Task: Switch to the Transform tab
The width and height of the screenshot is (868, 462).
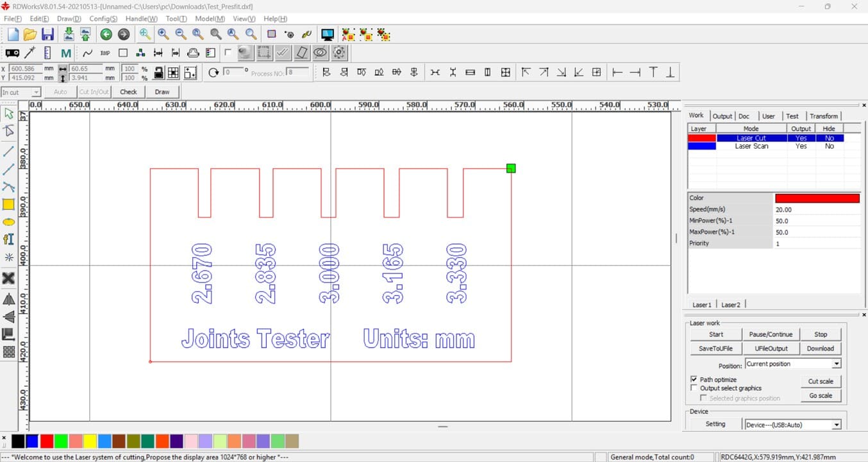Action: click(x=823, y=116)
